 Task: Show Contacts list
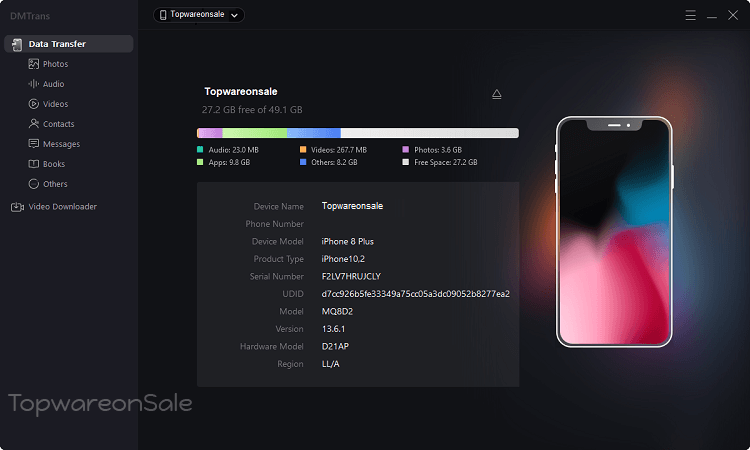point(58,124)
